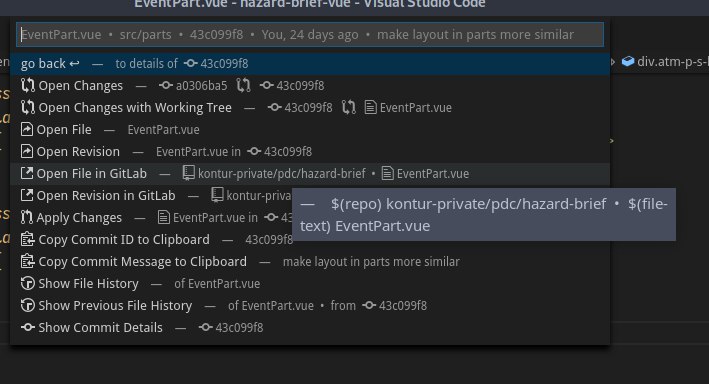Click external link icon beside Open Revision in GitLab

click(x=27, y=195)
